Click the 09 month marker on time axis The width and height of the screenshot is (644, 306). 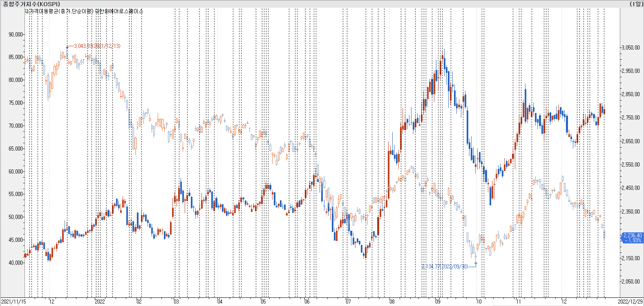click(438, 301)
